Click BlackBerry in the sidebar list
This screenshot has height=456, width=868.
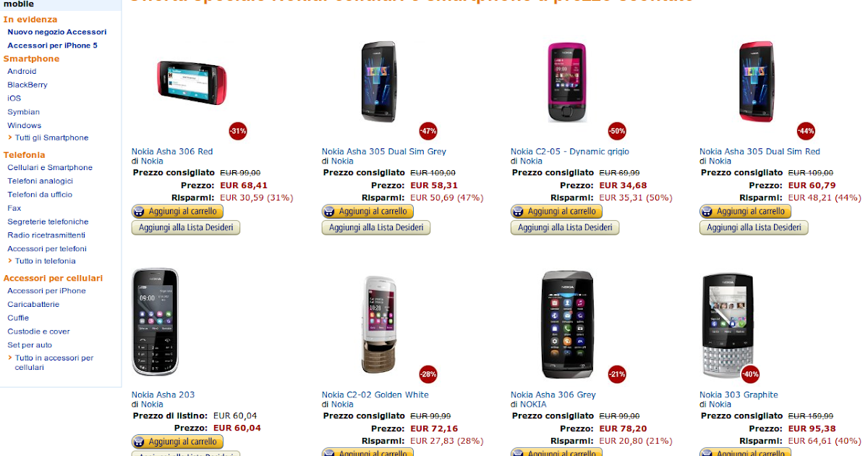pos(27,85)
